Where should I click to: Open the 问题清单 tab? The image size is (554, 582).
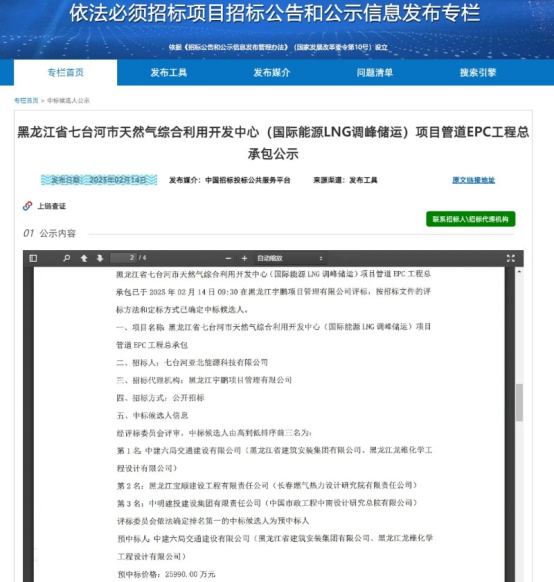click(x=375, y=72)
